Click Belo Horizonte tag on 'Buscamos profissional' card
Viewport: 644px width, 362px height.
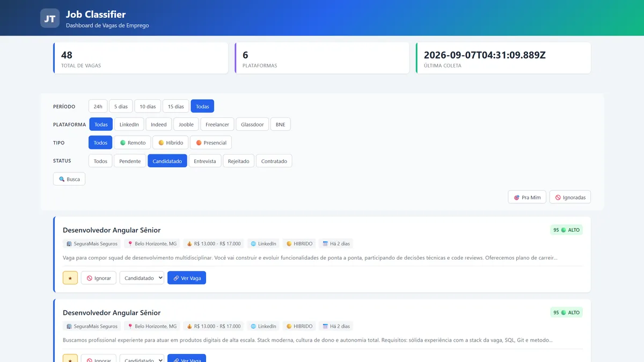tap(152, 326)
